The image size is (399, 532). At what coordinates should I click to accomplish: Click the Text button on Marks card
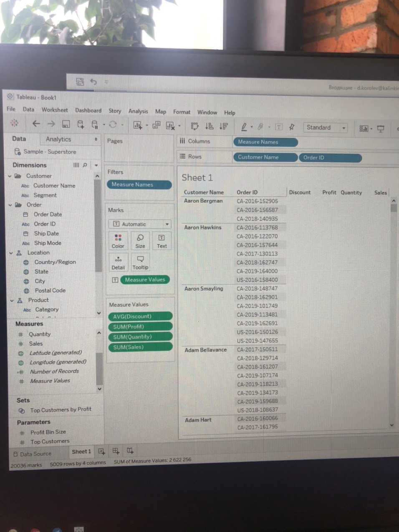click(x=162, y=241)
